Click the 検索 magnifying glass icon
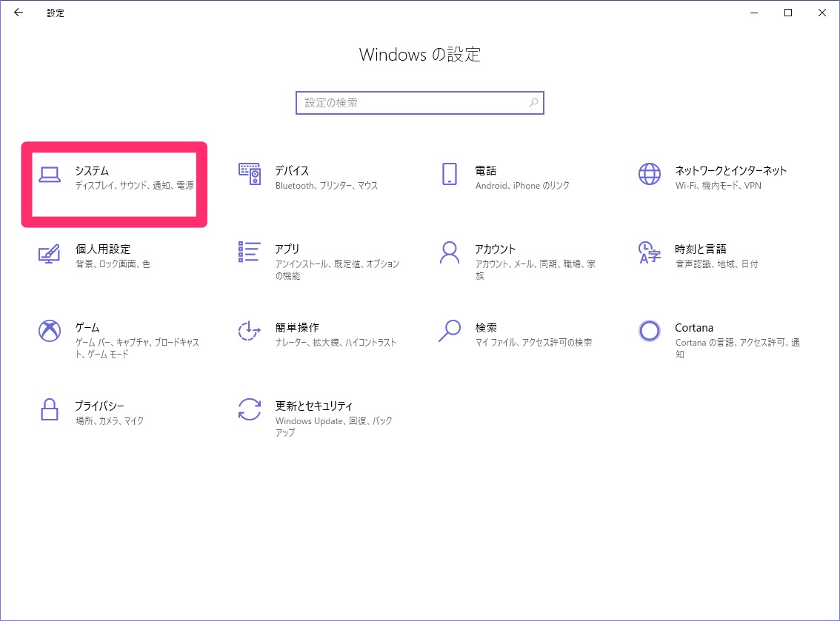Viewport: 840px width, 621px height. pos(450,331)
